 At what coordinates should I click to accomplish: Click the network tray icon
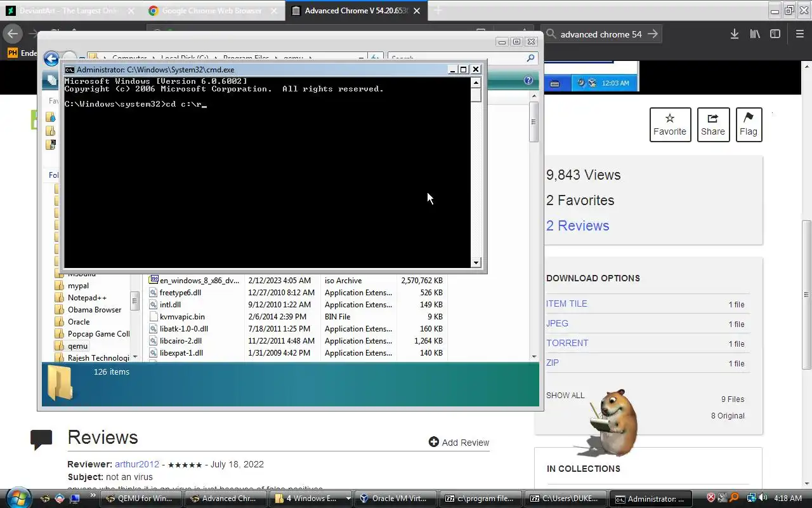point(752,498)
